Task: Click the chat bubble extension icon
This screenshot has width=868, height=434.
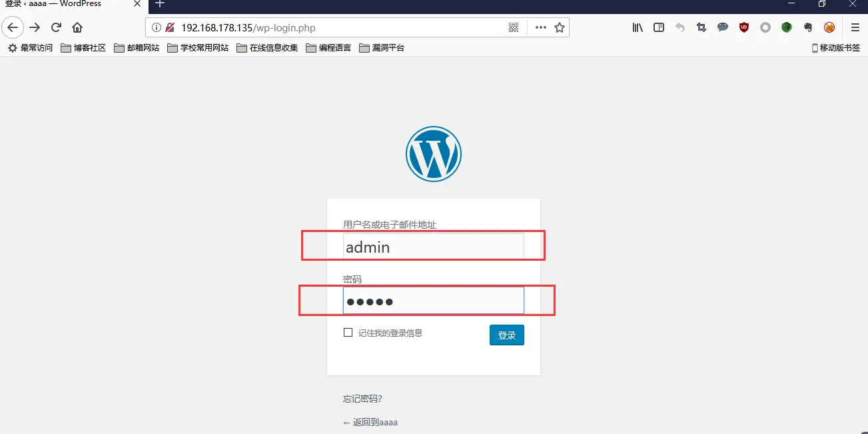Action: [x=723, y=27]
